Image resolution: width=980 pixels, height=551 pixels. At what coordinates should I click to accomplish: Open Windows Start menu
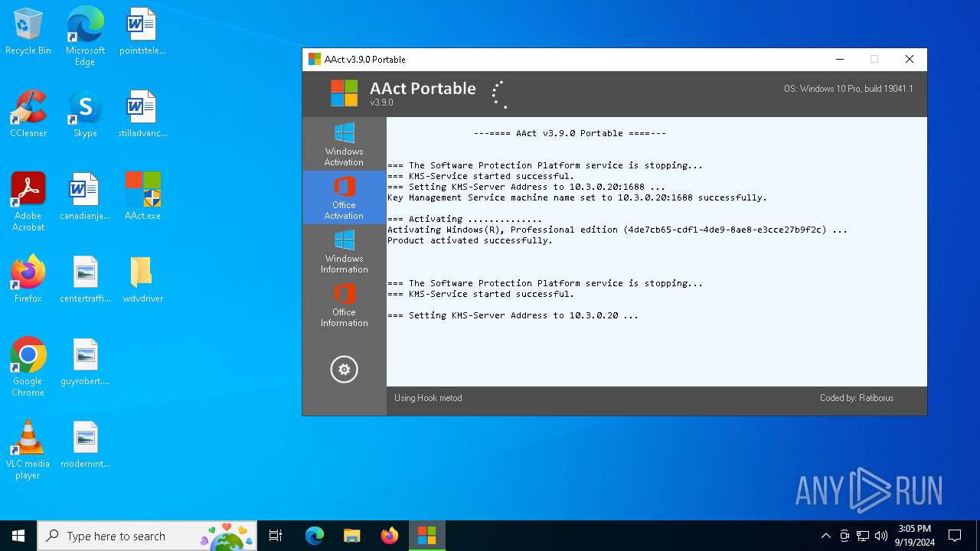[18, 536]
